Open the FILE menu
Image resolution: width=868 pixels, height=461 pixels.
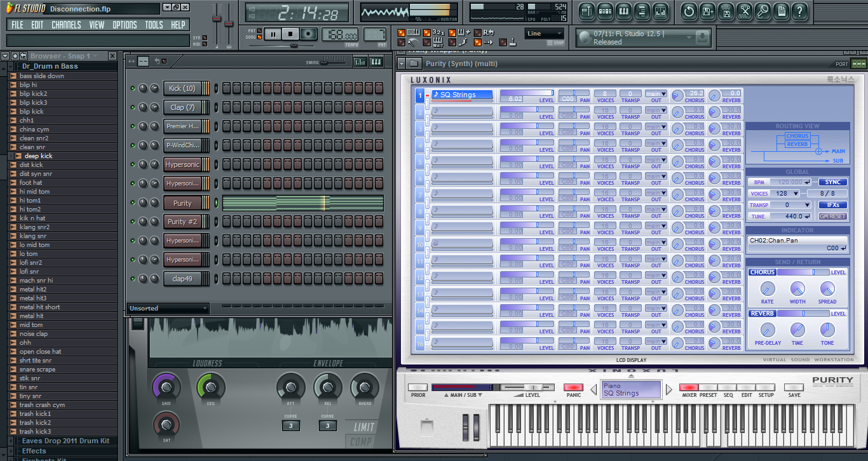pyautogui.click(x=17, y=25)
